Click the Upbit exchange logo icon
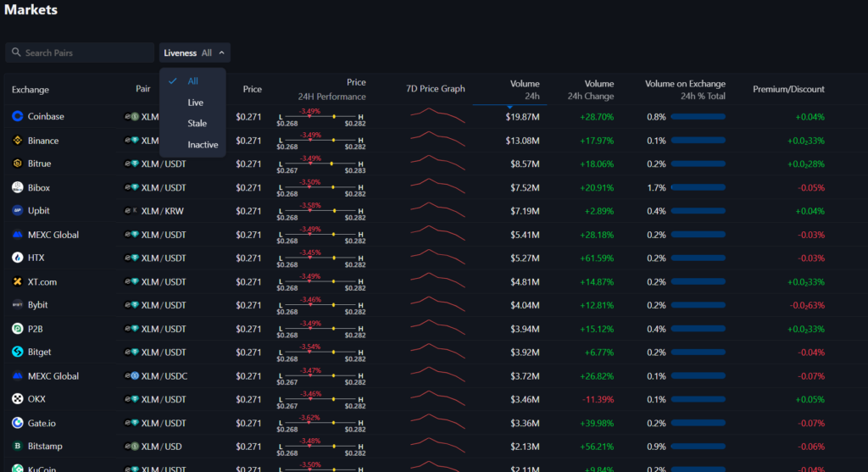The image size is (868, 472). (x=18, y=211)
